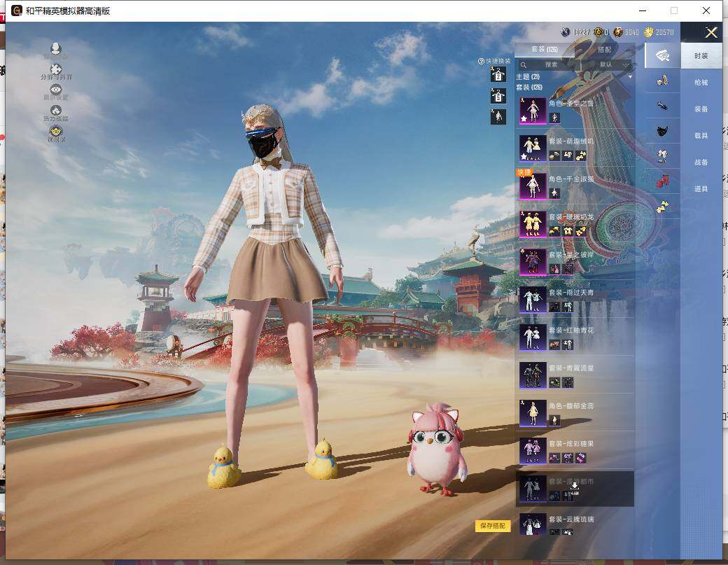Click the last item icon under 炫彩糖果
Screen dimensions: 728x565
pos(580,458)
